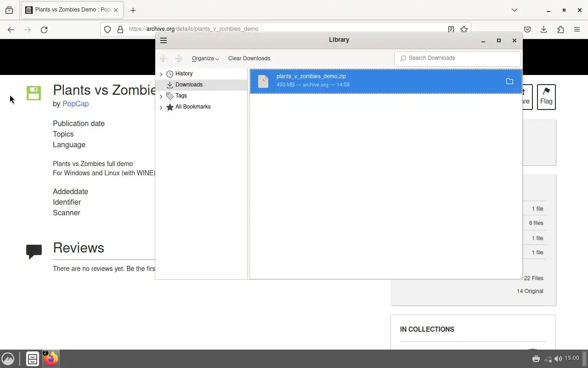
Task: Toggle reader view icon in the address bar
Action: click(451, 29)
